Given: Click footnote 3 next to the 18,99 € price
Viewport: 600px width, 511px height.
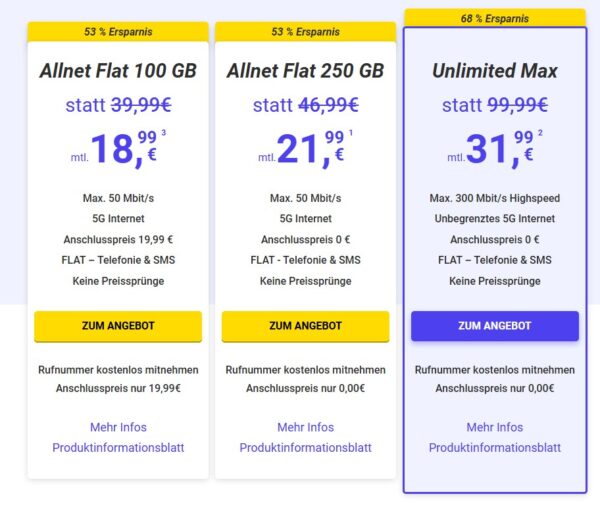Looking at the screenshot, I should [x=163, y=133].
